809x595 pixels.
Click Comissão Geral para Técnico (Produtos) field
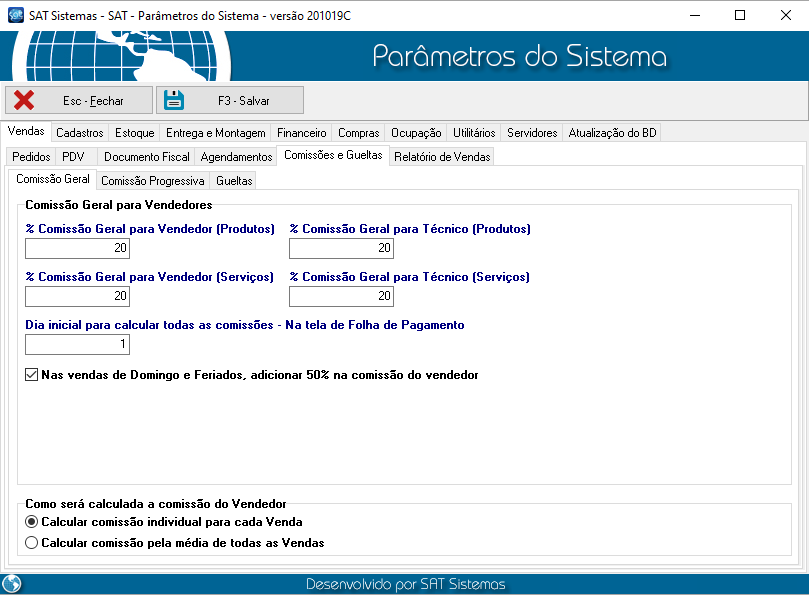341,248
